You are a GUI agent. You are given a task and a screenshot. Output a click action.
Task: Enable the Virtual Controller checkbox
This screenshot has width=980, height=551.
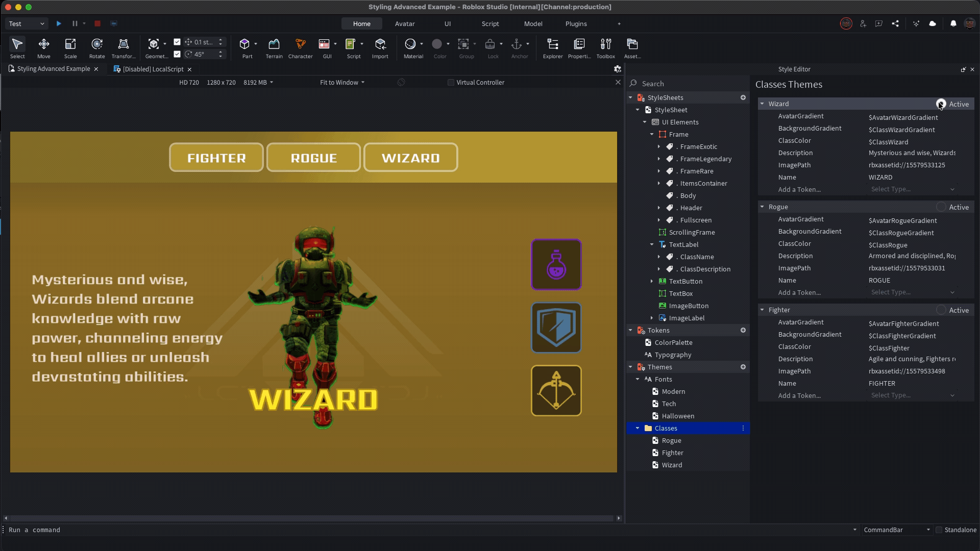(451, 83)
